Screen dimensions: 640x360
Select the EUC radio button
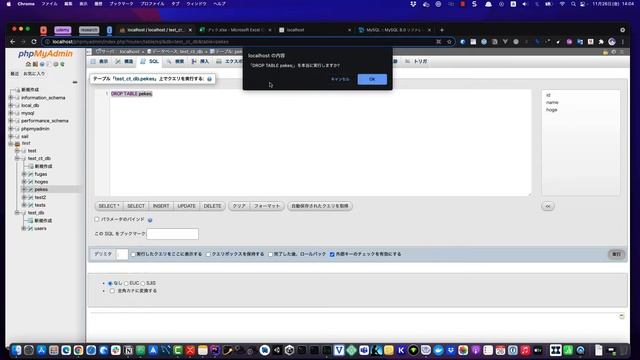coord(126,283)
